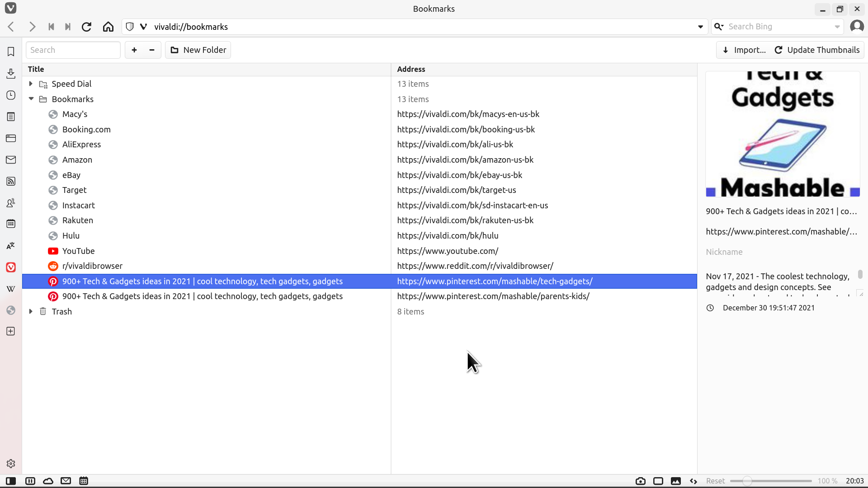
Task: Click the Nickname field
Action: coord(783,252)
